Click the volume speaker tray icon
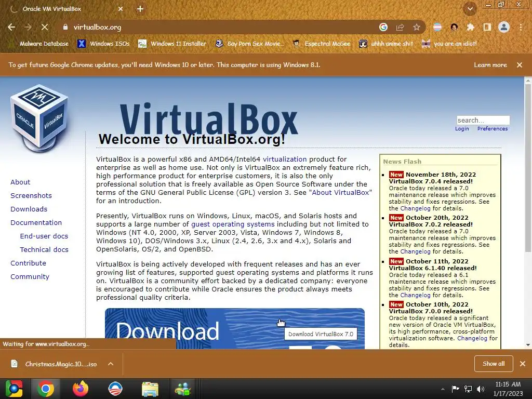 click(480, 389)
